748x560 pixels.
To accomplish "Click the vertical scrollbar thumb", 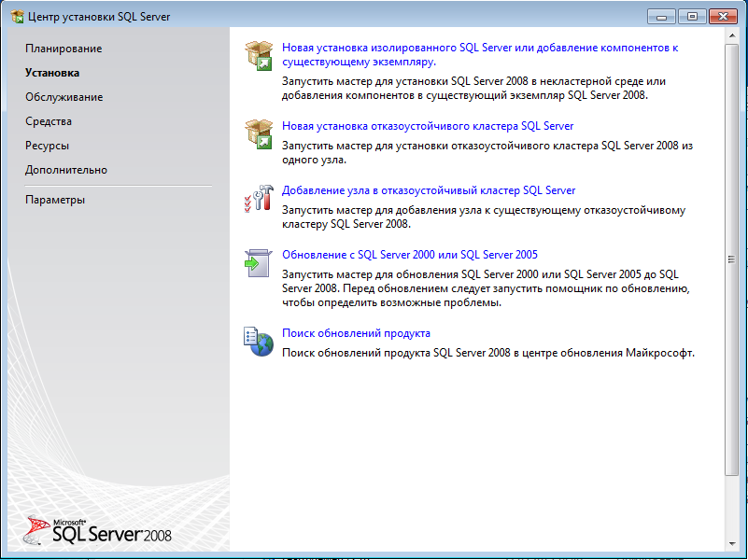I will 732,259.
